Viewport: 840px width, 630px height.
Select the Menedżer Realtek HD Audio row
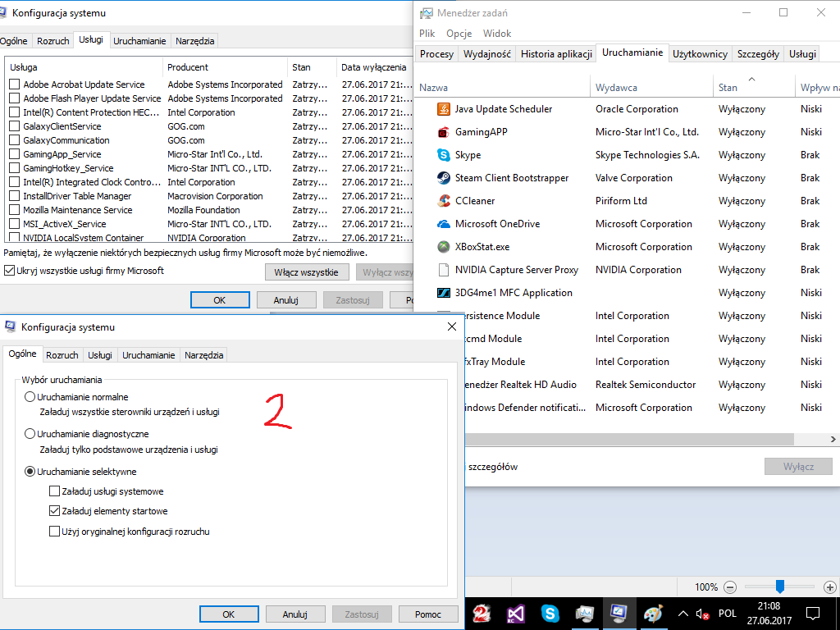coord(652,385)
